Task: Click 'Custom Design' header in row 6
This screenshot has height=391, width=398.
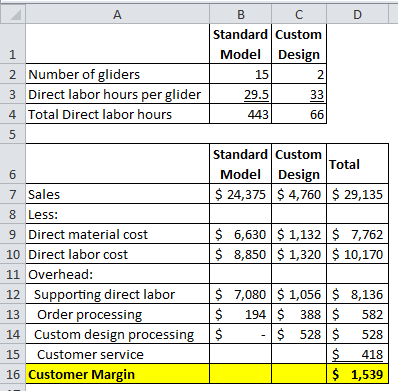Action: pos(299,164)
